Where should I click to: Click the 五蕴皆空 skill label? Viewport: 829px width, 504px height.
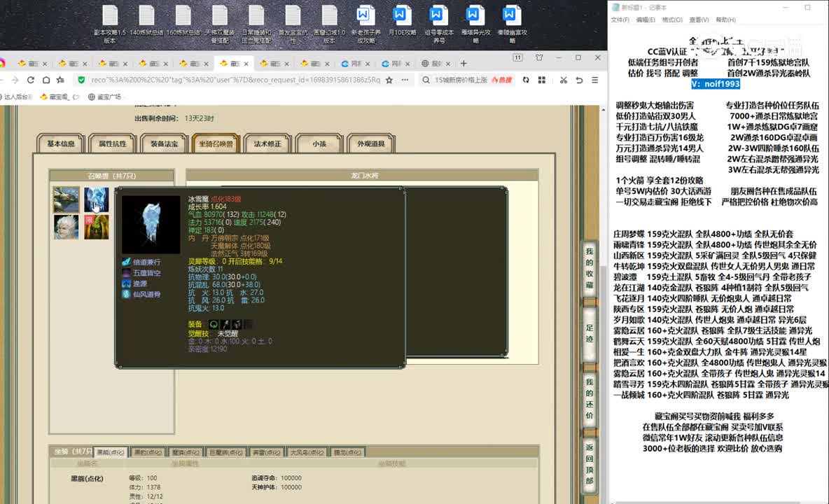pos(146,272)
